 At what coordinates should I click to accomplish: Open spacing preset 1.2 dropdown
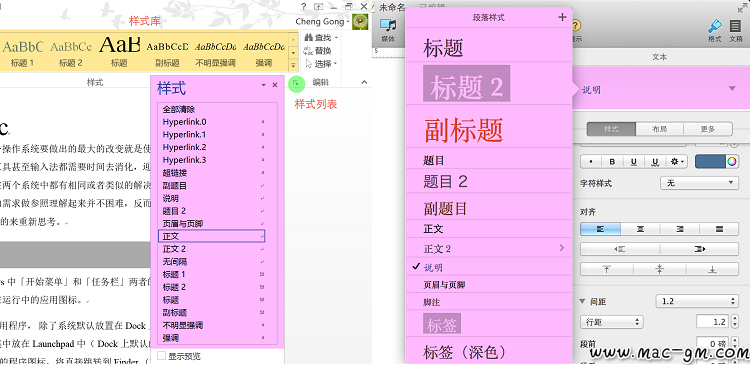point(696,301)
